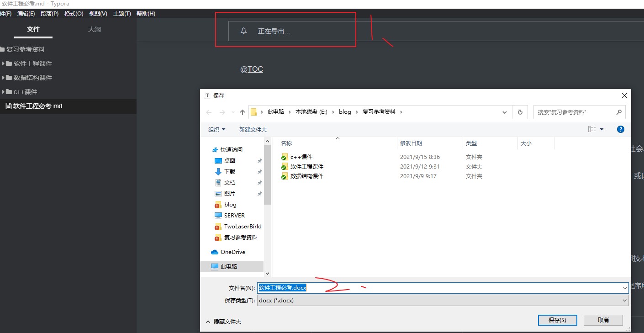Open the 文件(F) menu

6,13
